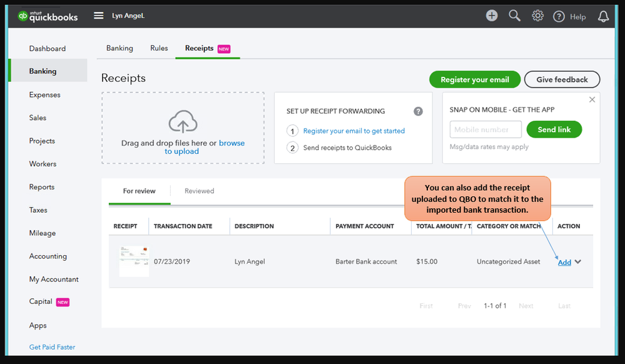Open Apps in the sidebar
This screenshot has width=625, height=364.
38,326
